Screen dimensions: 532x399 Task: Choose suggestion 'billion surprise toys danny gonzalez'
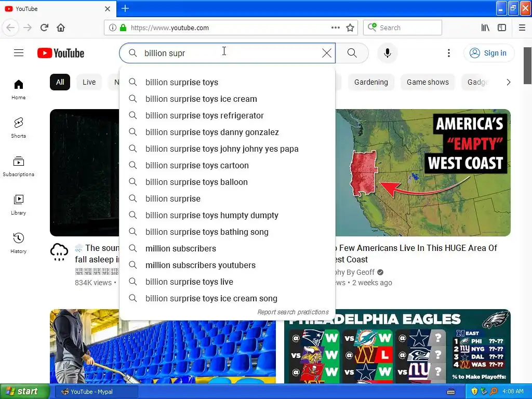tap(228, 132)
